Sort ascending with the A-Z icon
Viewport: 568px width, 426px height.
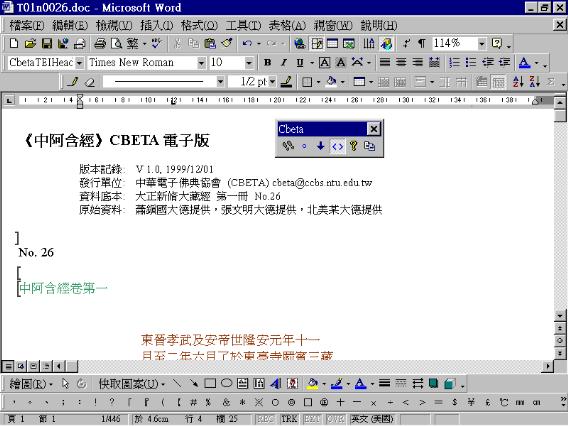pos(518,82)
